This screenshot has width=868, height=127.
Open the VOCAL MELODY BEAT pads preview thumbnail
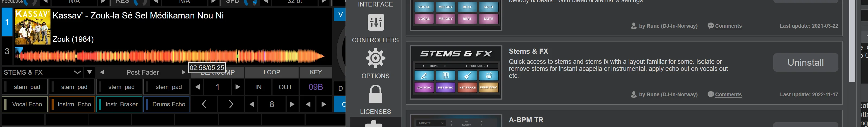tap(456, 15)
